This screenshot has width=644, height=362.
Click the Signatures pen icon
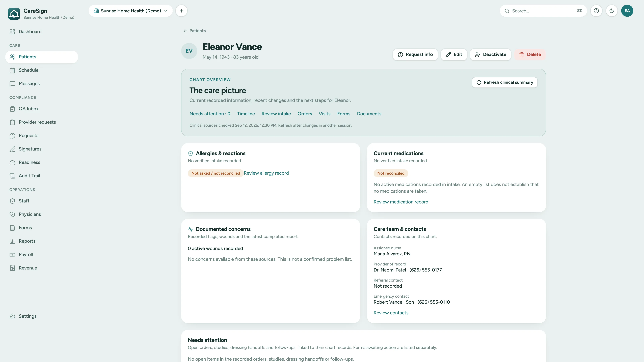click(12, 149)
